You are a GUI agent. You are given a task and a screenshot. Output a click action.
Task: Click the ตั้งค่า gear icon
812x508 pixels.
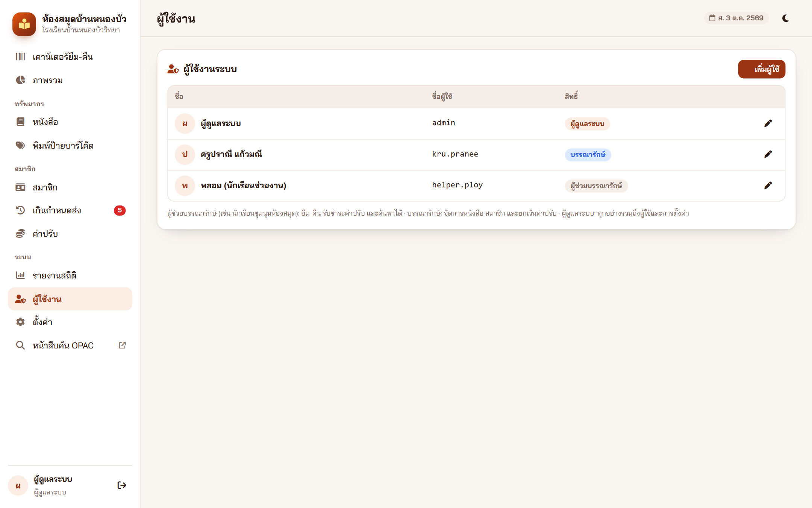pos(20,322)
